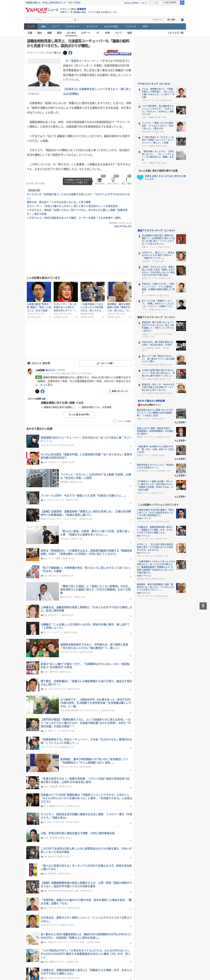
Task: Open photo-summary link 【写真あり】交通事故を起こした
Action: pos(97,91)
